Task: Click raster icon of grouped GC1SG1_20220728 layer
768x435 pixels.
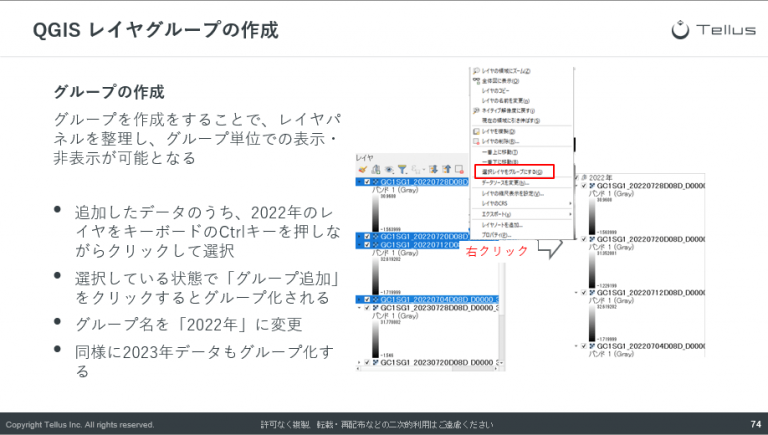Action: pyautogui.click(x=592, y=186)
